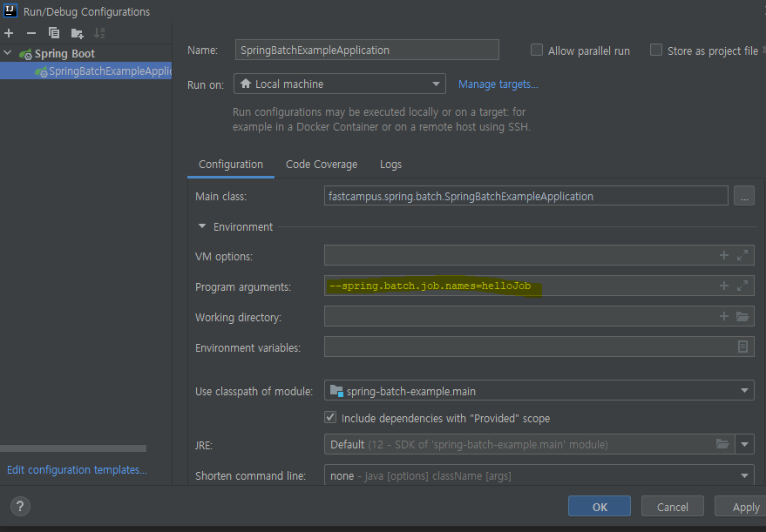
Task: Switch to the Logs tab
Action: (x=390, y=165)
